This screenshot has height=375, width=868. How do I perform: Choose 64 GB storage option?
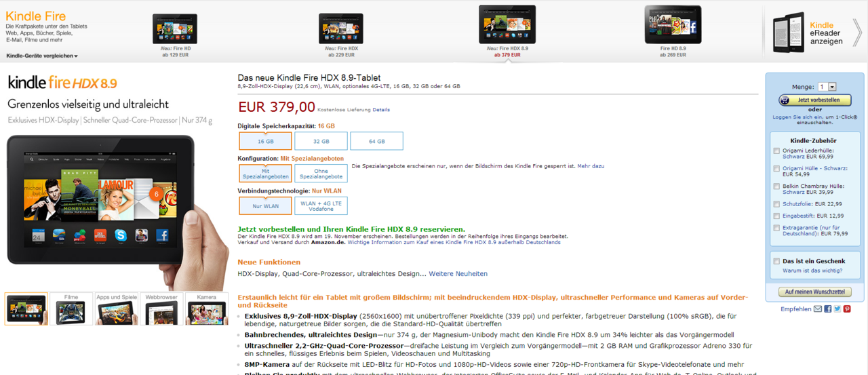click(376, 141)
